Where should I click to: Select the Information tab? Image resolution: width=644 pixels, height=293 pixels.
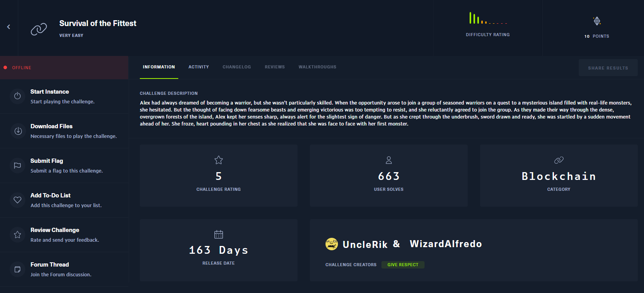(159, 67)
